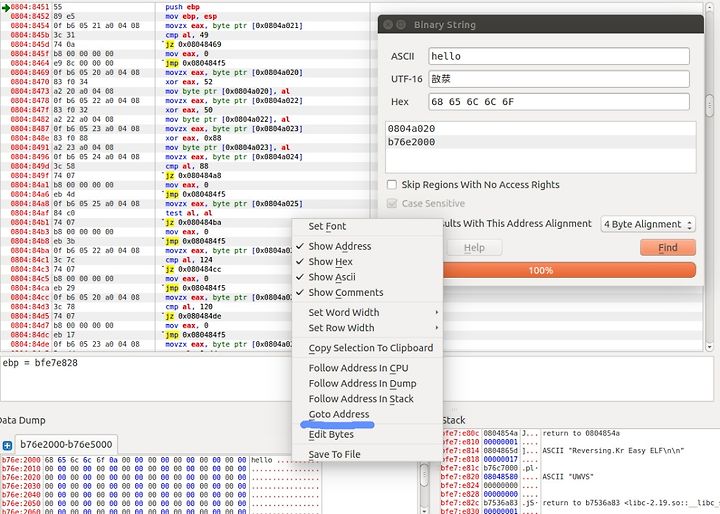Select the 'cmp al, 88' instruction

pyautogui.click(x=186, y=166)
